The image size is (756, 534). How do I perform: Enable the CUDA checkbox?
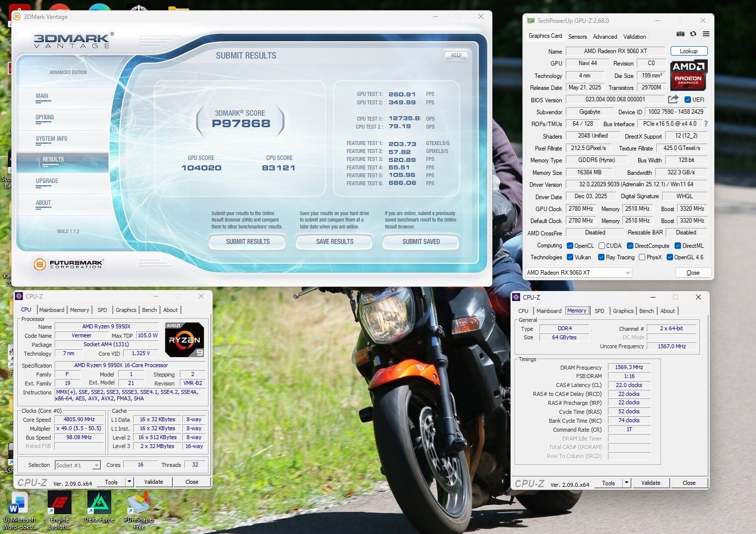[602, 246]
